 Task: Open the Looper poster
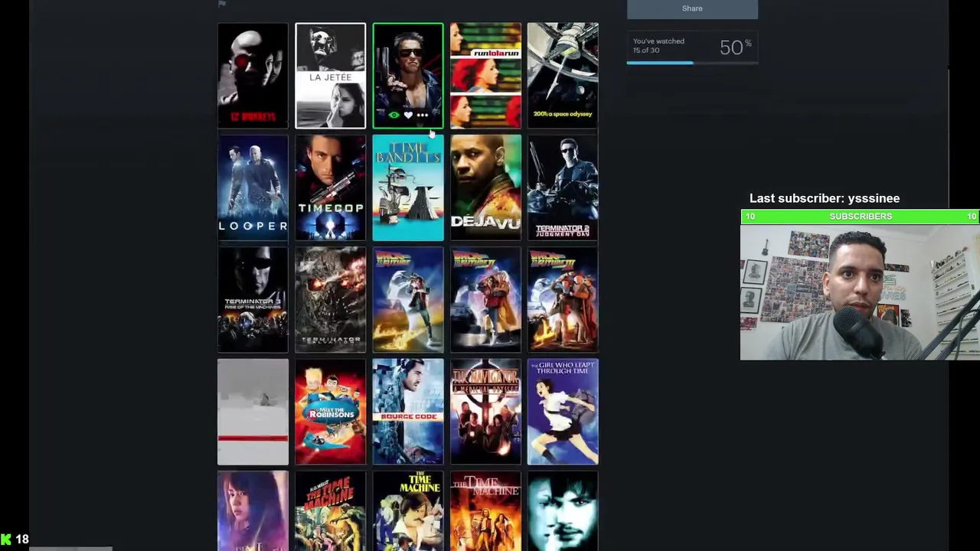[x=253, y=187]
